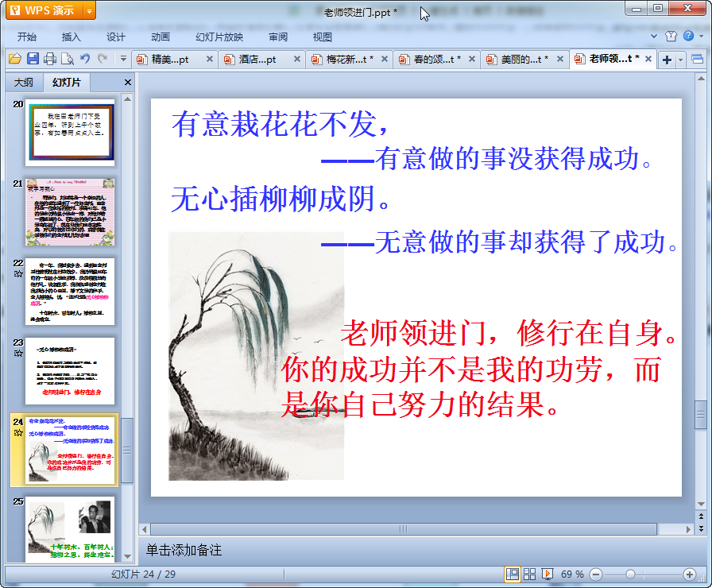The height and width of the screenshot is (588, 712).
Task: Open file with the folder icon
Action: [x=15, y=59]
